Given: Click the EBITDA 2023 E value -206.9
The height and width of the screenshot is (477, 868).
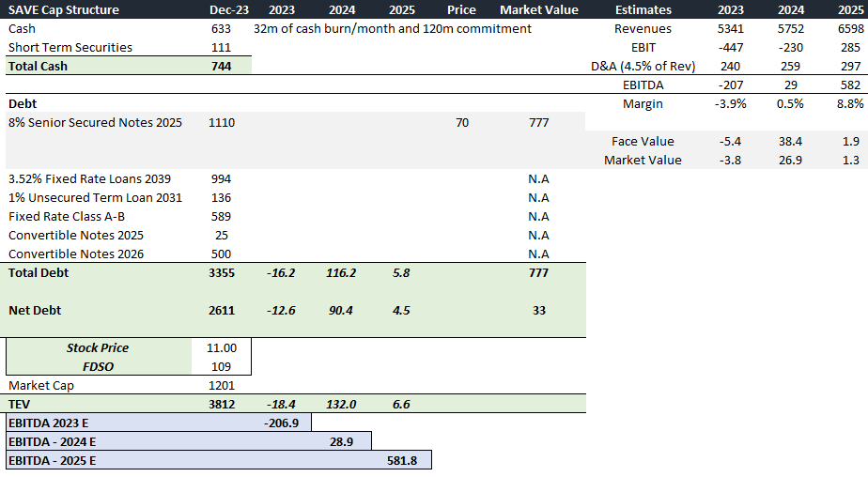Looking at the screenshot, I should tap(281, 423).
